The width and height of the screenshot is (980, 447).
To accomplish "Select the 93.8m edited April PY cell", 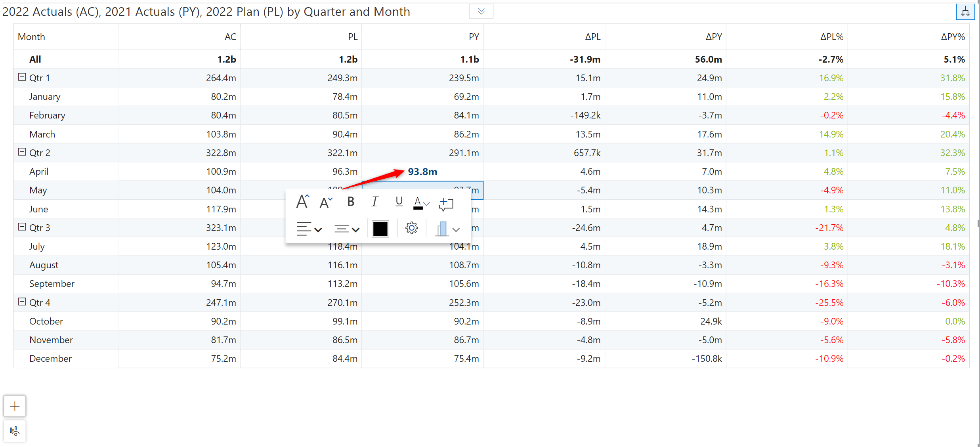I will 422,172.
